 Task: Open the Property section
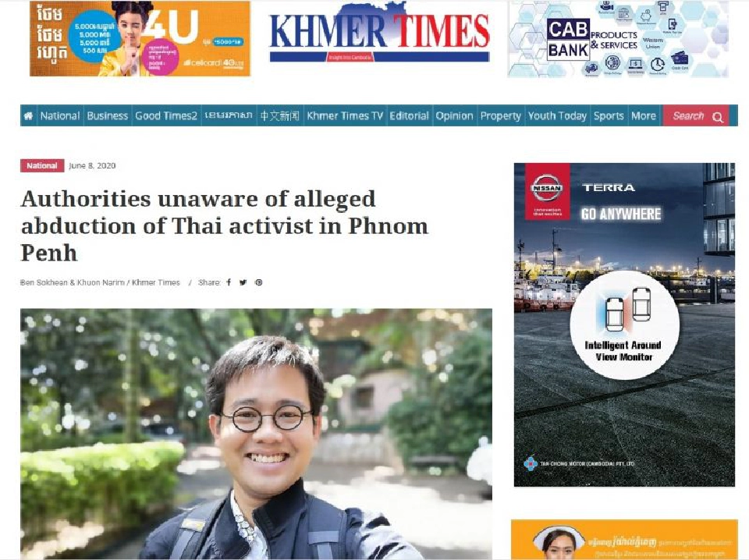[x=501, y=116]
